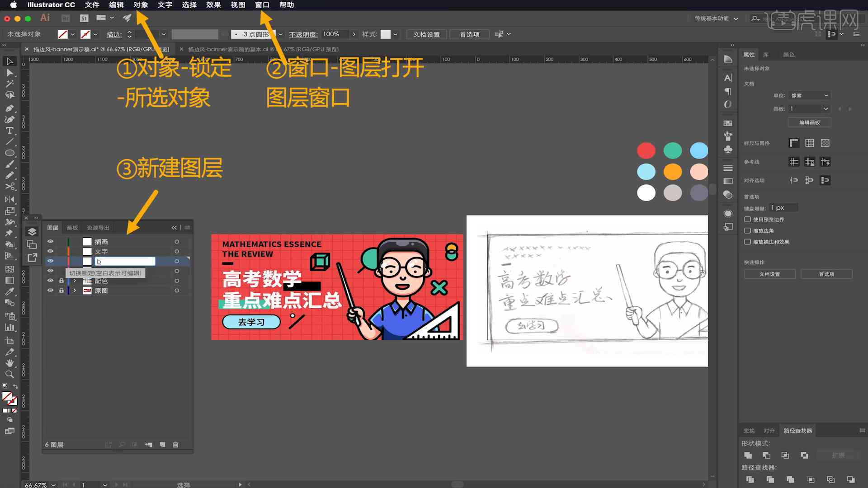Click 文档设置 button in properties

(x=769, y=274)
